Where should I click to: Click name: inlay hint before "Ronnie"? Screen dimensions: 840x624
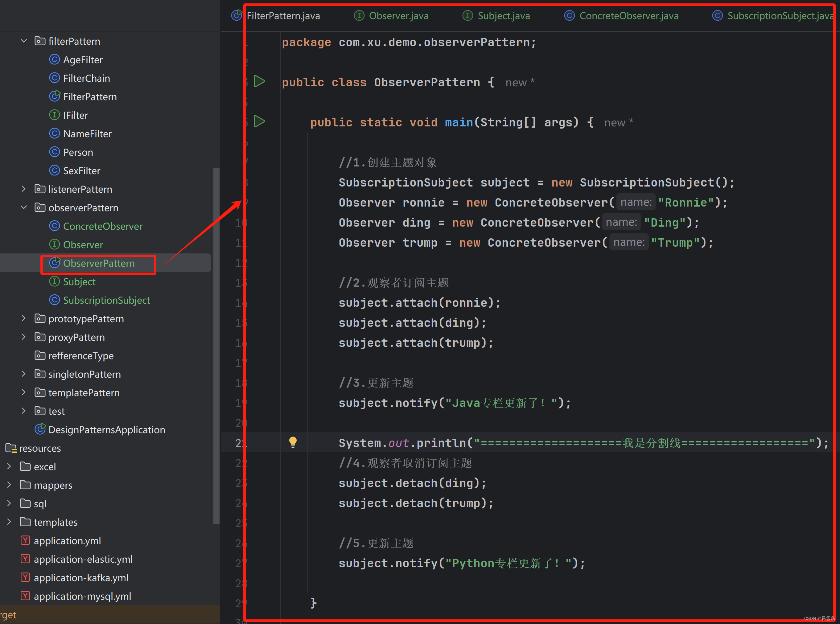click(636, 203)
